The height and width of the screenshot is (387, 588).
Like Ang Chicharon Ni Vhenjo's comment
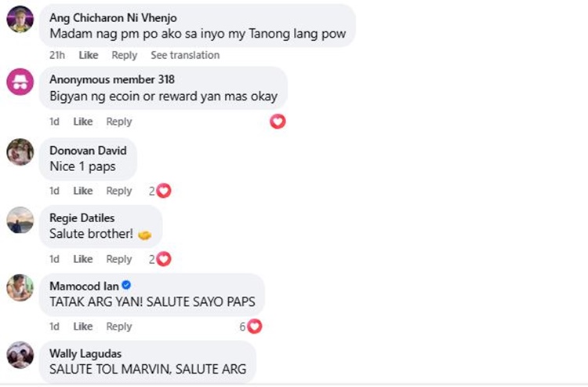89,55
